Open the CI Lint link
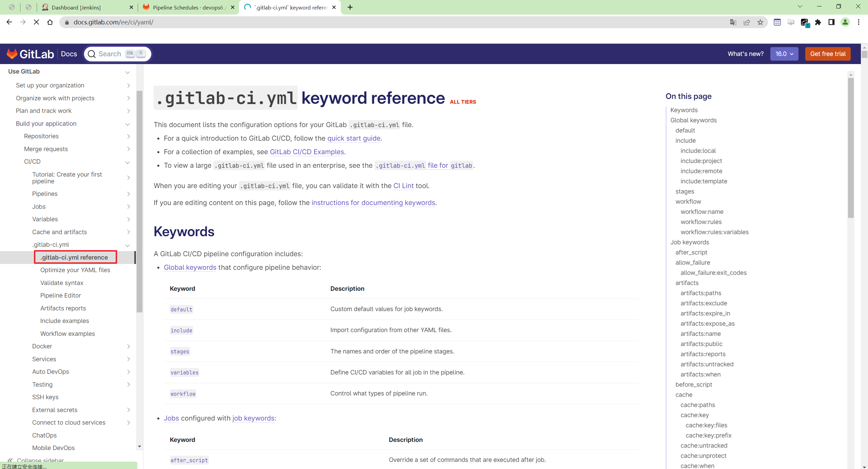 point(403,186)
